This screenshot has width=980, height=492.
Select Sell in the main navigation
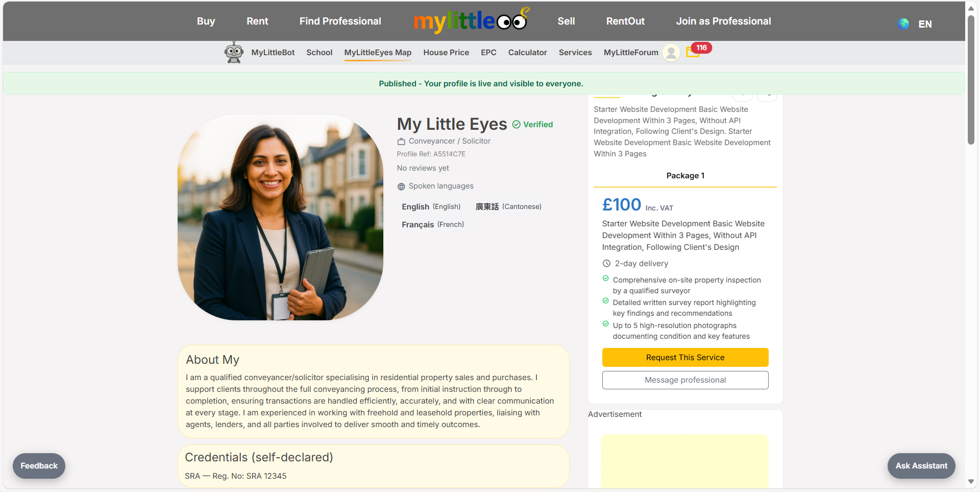566,21
